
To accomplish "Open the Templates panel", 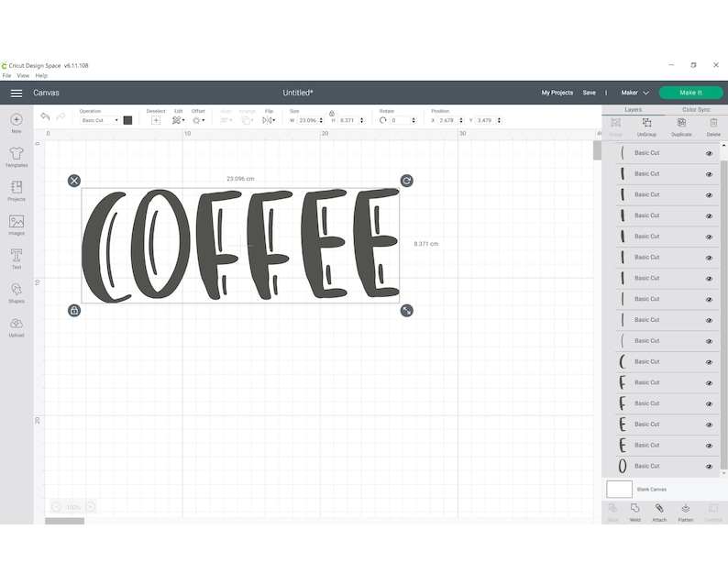I will (17, 158).
